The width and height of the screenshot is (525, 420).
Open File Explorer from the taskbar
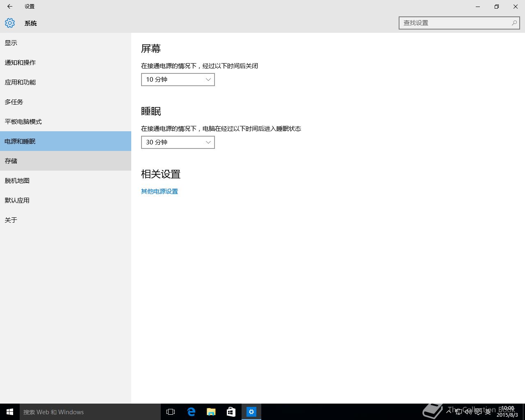211,412
